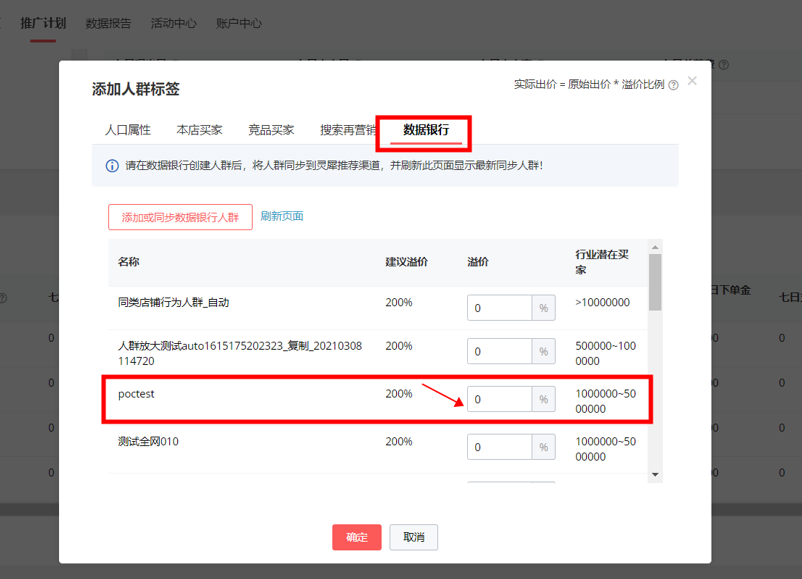This screenshot has width=802, height=579.
Task: Open 数据报告 in the top navigation
Action: (108, 23)
